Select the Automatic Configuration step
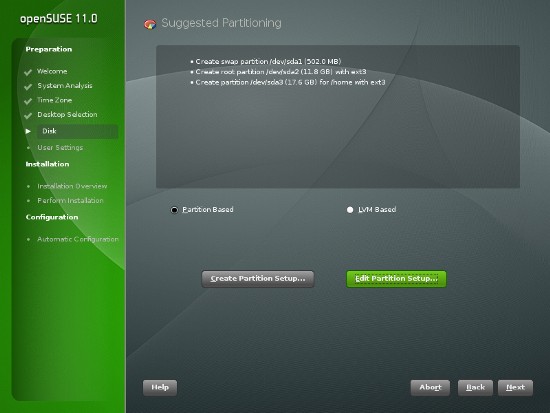The width and height of the screenshot is (550, 413). pyautogui.click(x=78, y=239)
